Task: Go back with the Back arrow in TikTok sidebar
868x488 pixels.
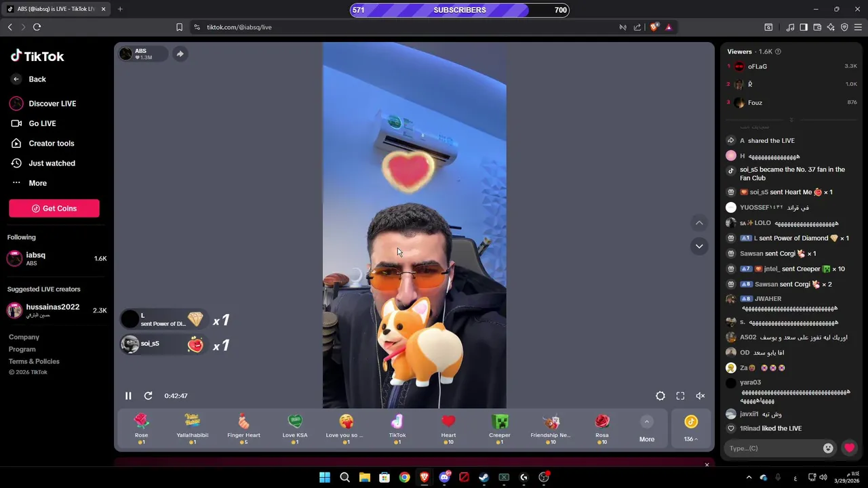Action: coord(16,79)
